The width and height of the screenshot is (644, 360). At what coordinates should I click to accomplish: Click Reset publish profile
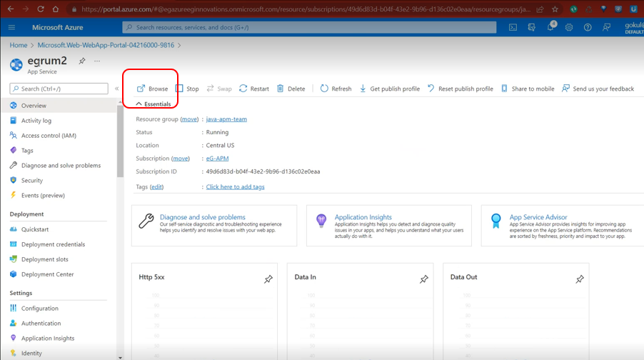[461, 89]
